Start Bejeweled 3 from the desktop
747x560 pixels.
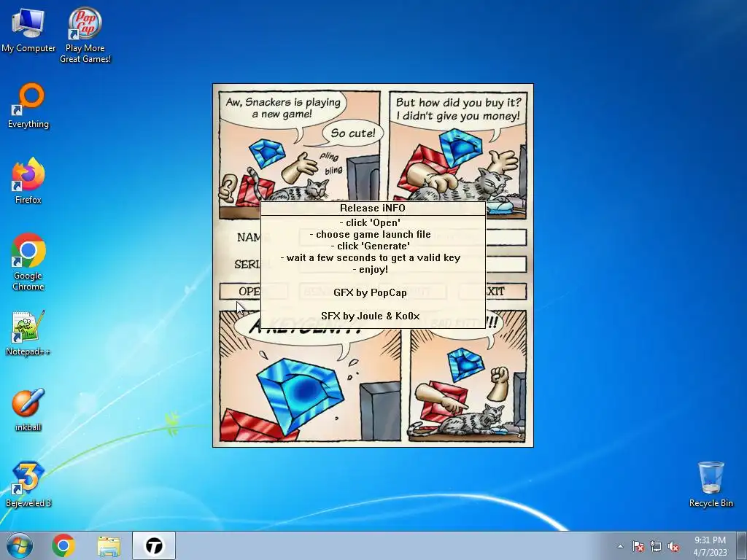[28, 484]
